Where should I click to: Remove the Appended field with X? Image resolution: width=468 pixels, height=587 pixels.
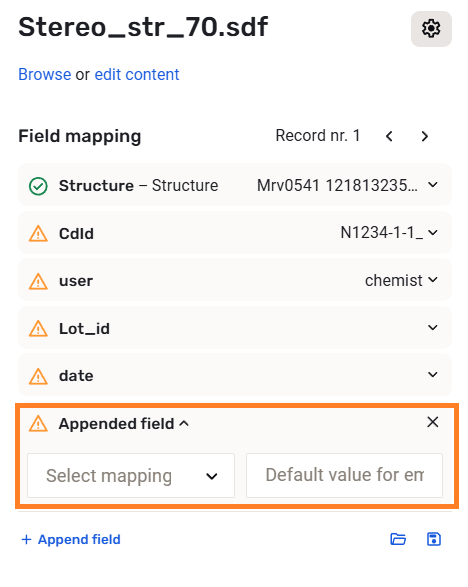tap(432, 422)
